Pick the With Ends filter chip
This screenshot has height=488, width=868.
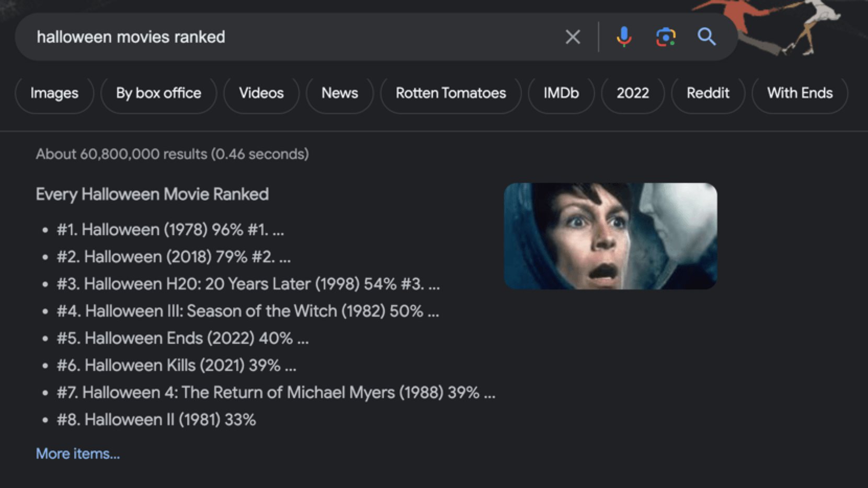pos(800,93)
